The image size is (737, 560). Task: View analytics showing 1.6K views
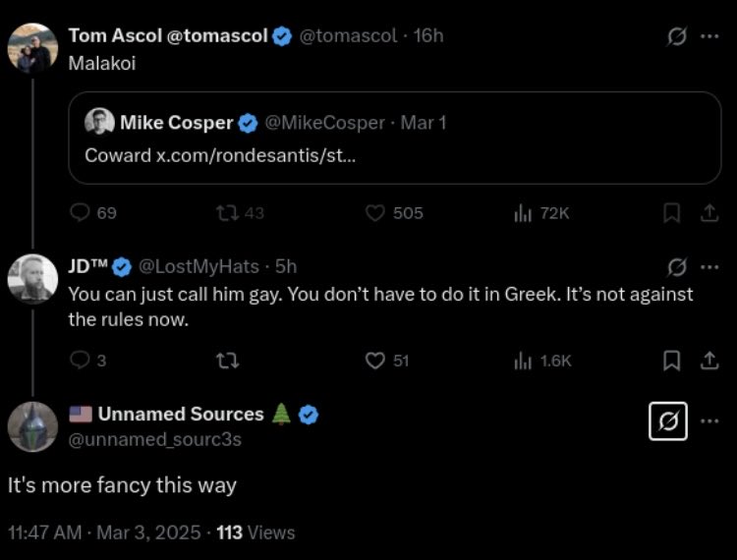523,361
